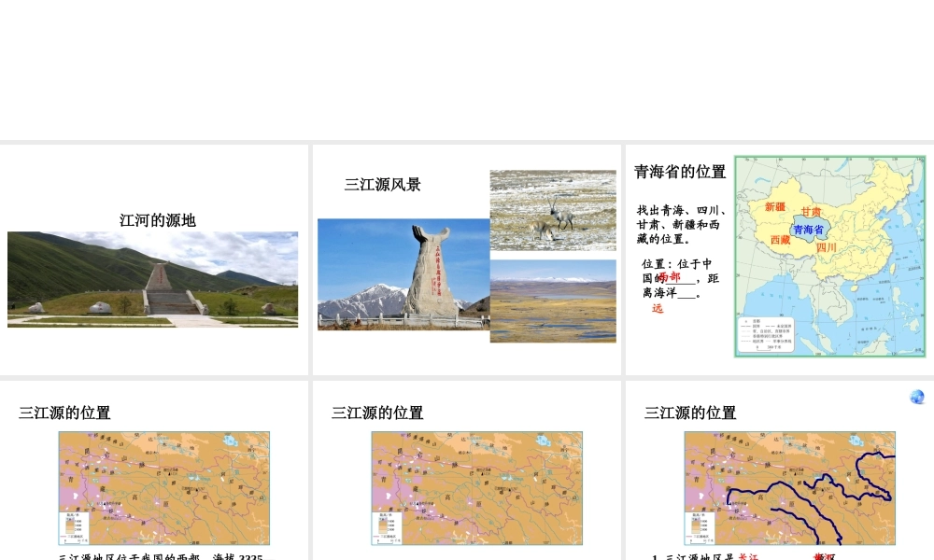The width and height of the screenshot is (934, 560).
Task: Click the '江河的源地' heading text
Action: pyautogui.click(x=157, y=220)
